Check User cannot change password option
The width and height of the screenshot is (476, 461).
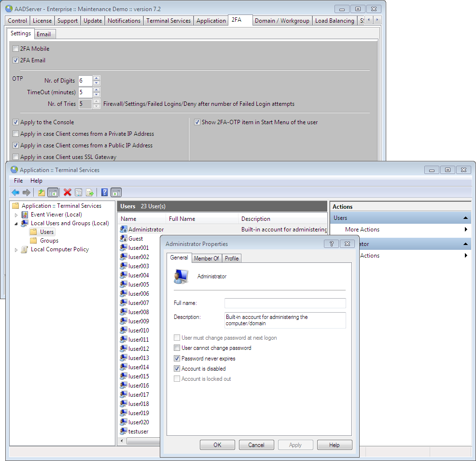coord(177,348)
